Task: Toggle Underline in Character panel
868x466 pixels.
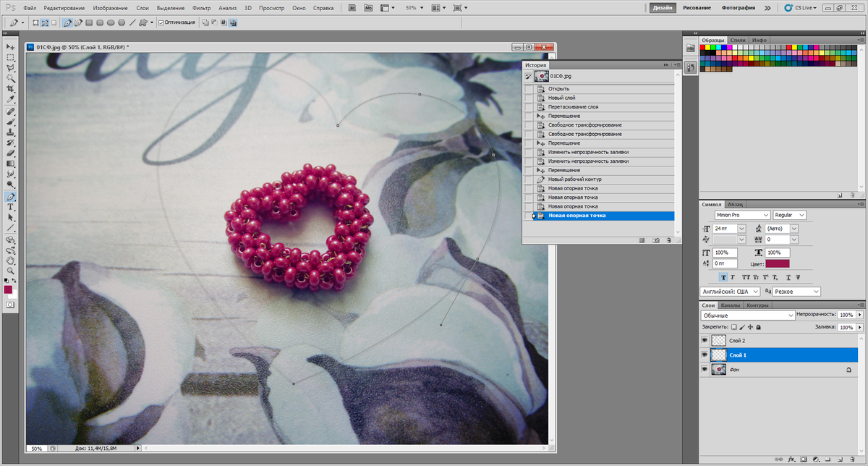Action: (x=788, y=277)
